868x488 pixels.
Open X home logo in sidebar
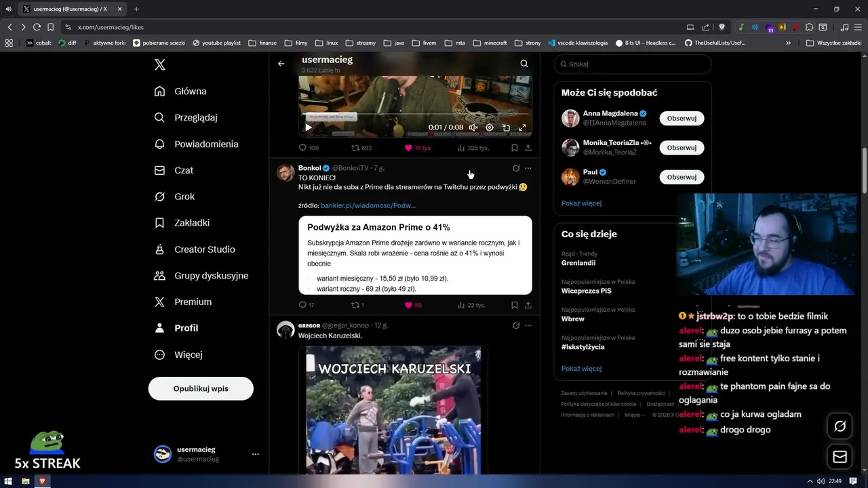point(159,64)
